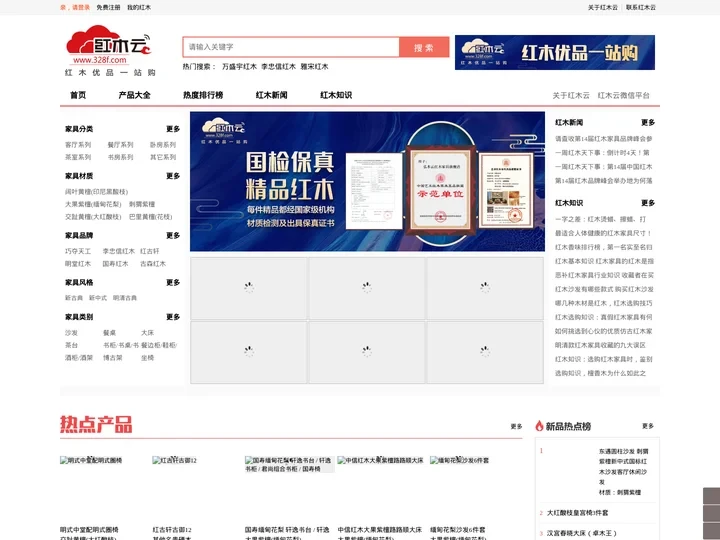Click 关于红木云 in the main navigation bar
Screen dimensions: 720x540
[571, 96]
